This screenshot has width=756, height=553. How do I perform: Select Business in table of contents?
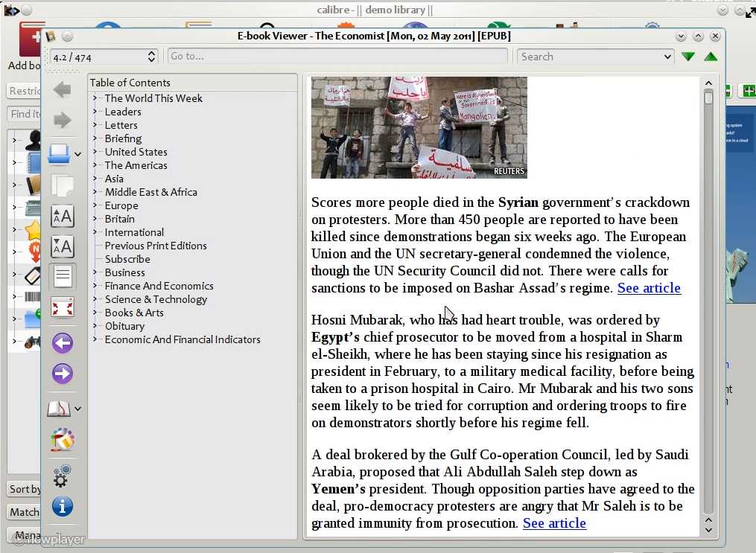(x=125, y=272)
